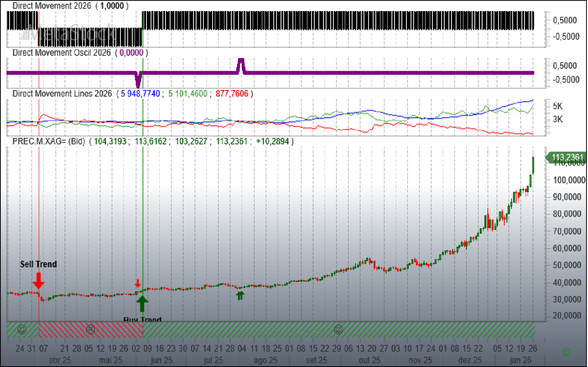The image size is (588, 367).
Task: Select the Direct Movement 2026 indicator title
Action: tap(52, 6)
